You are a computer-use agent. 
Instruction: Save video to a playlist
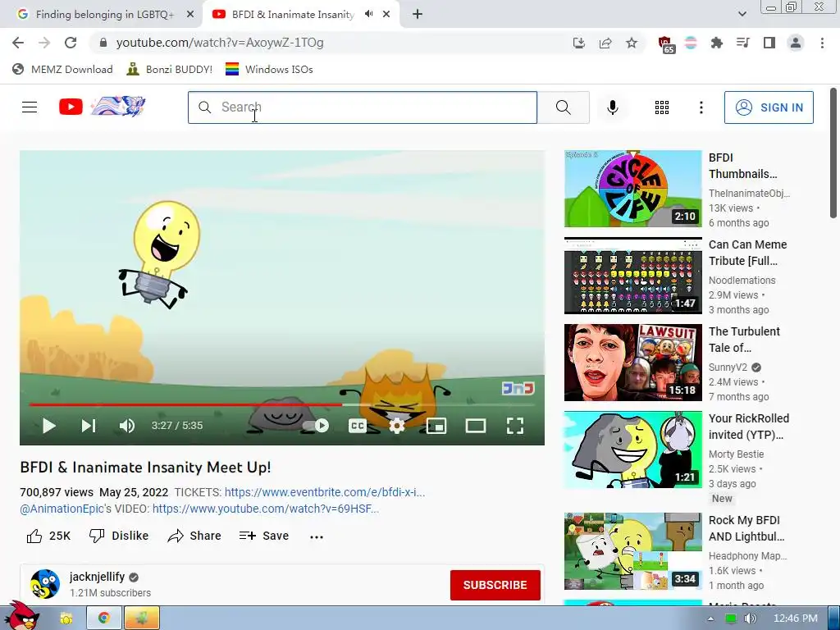coord(264,536)
